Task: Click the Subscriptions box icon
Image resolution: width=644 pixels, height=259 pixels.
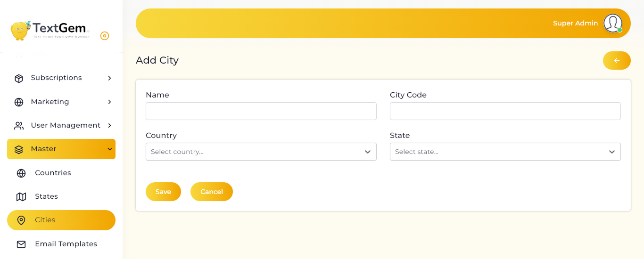Action: pyautogui.click(x=19, y=78)
